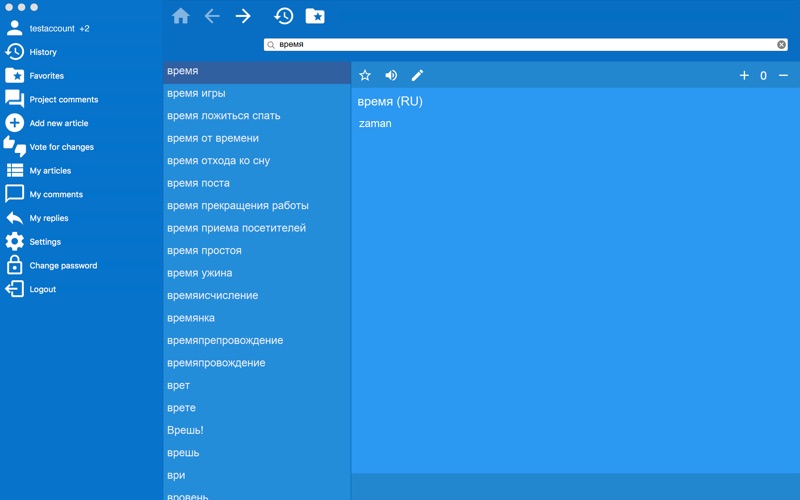800x500 pixels.
Task: Open Vote for changes
Action: point(62,147)
